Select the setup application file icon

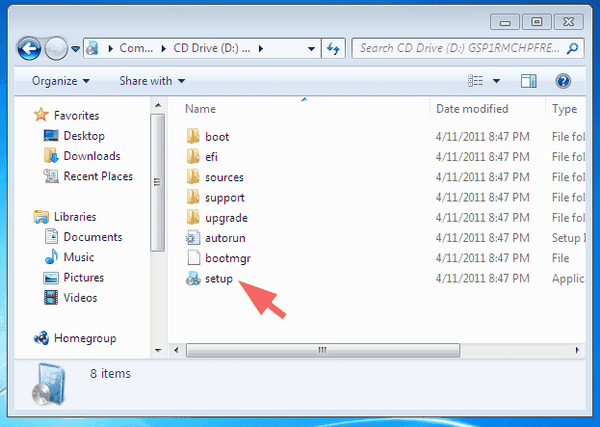click(x=193, y=279)
